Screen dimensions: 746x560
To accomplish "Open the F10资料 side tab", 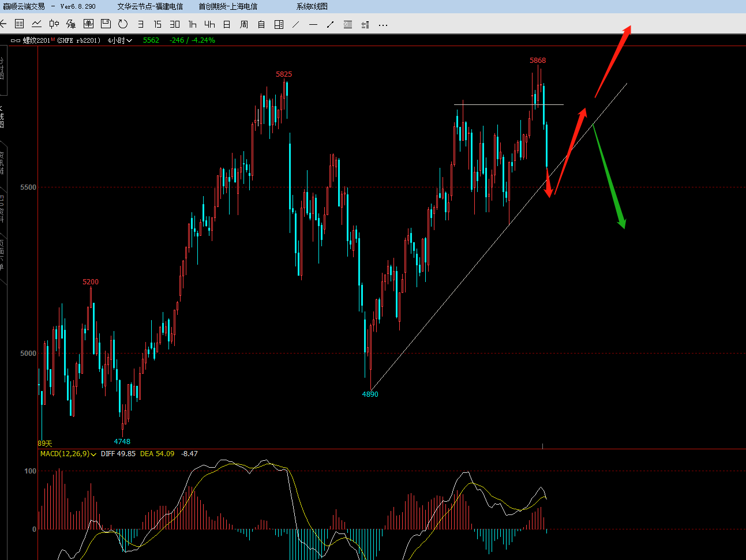I will tap(2, 209).
